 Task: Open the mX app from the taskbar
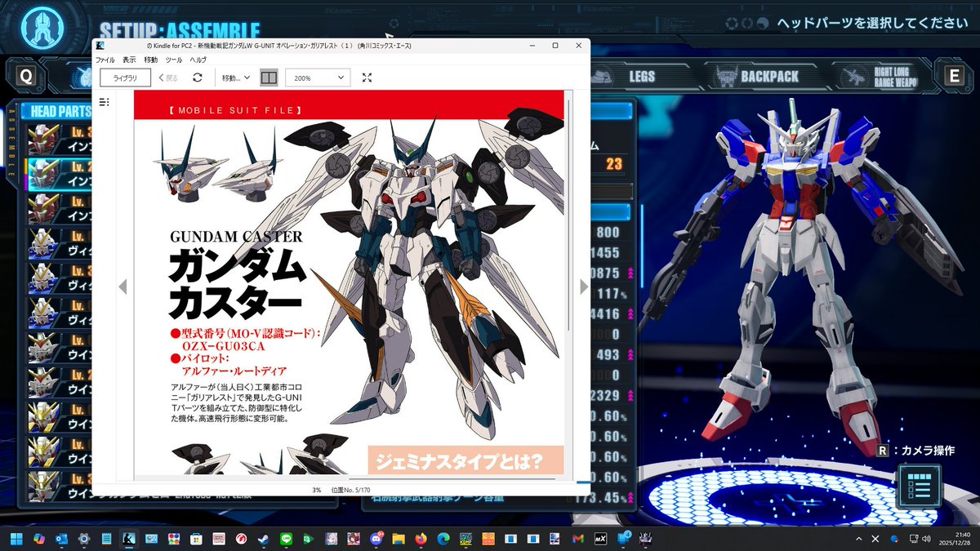point(601,539)
